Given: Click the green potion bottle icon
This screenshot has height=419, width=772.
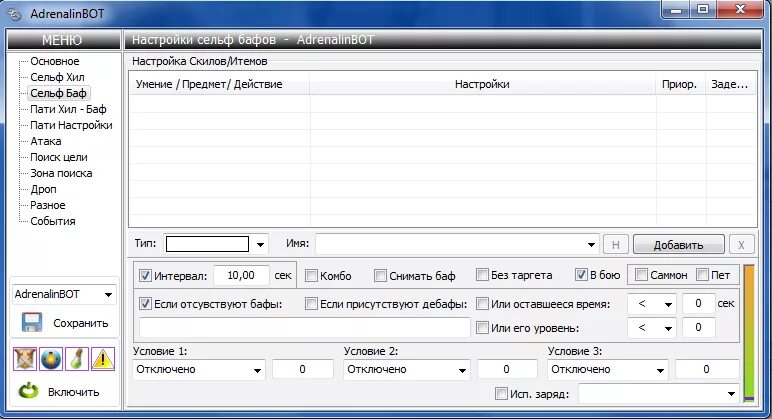Looking at the screenshot, I should point(77,358).
